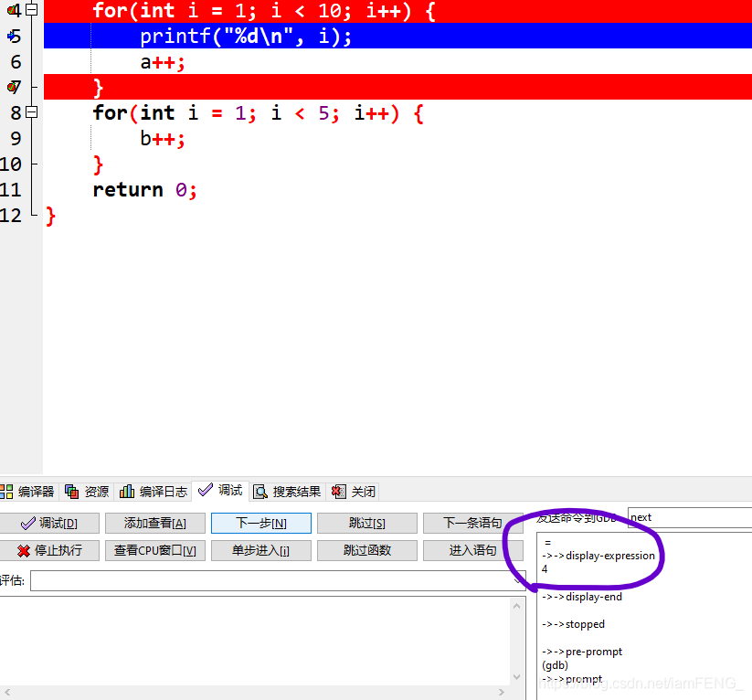
Task: Switch to the 编译日志 tab
Action: (154, 492)
